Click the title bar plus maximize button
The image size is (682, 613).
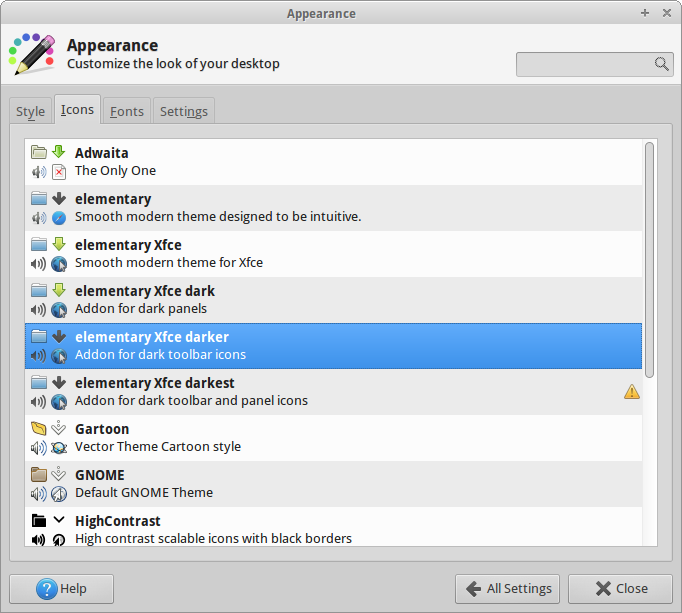(645, 13)
